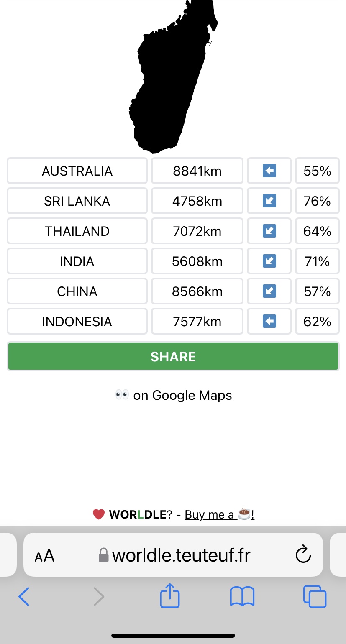This screenshot has height=644, width=346.
Task: Click the Sri Lanka southwest arrow icon
Action: (269, 201)
